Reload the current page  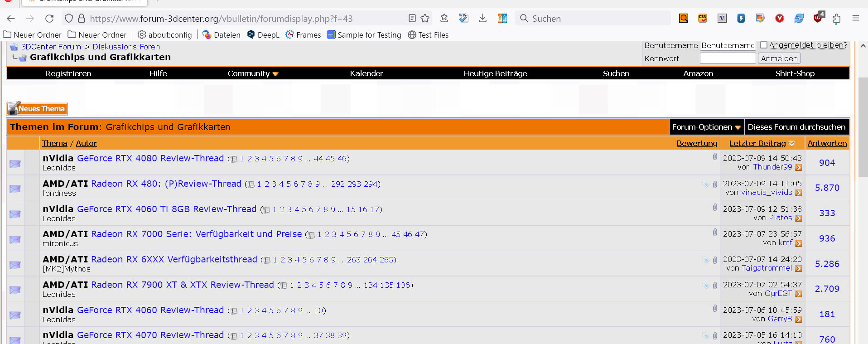click(x=49, y=19)
